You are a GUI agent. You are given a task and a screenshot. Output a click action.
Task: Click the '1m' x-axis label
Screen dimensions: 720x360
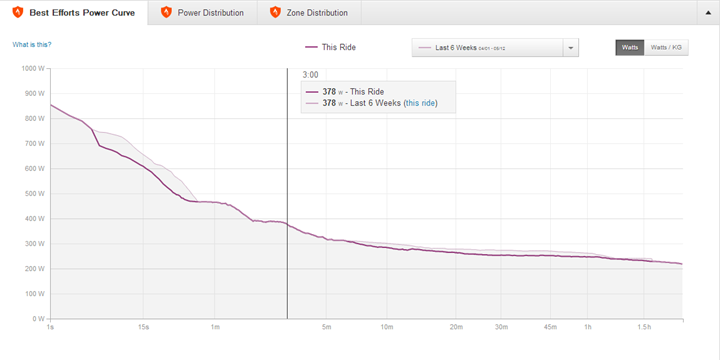click(214, 327)
